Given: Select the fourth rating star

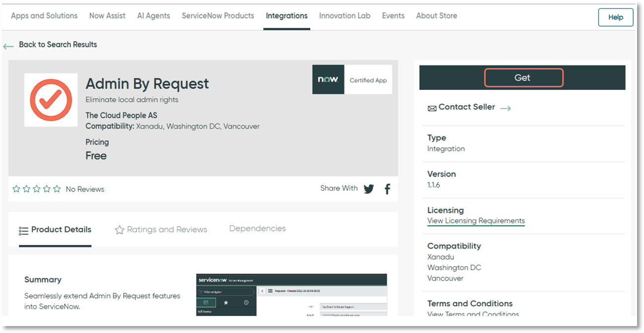Looking at the screenshot, I should coord(47,189).
